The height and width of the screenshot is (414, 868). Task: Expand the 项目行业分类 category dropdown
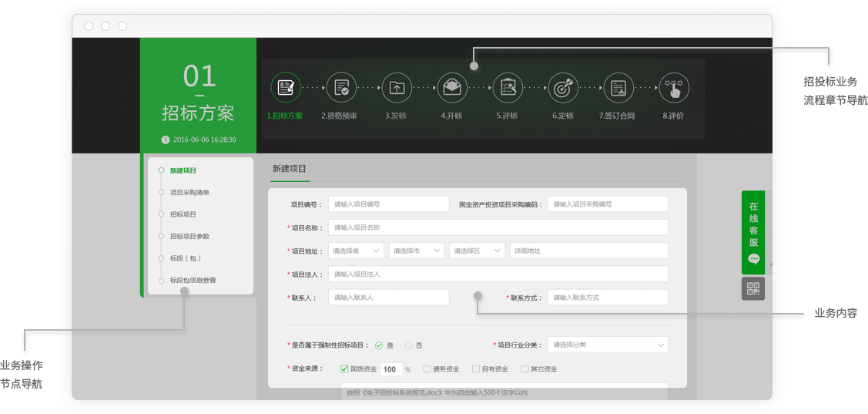[607, 345]
